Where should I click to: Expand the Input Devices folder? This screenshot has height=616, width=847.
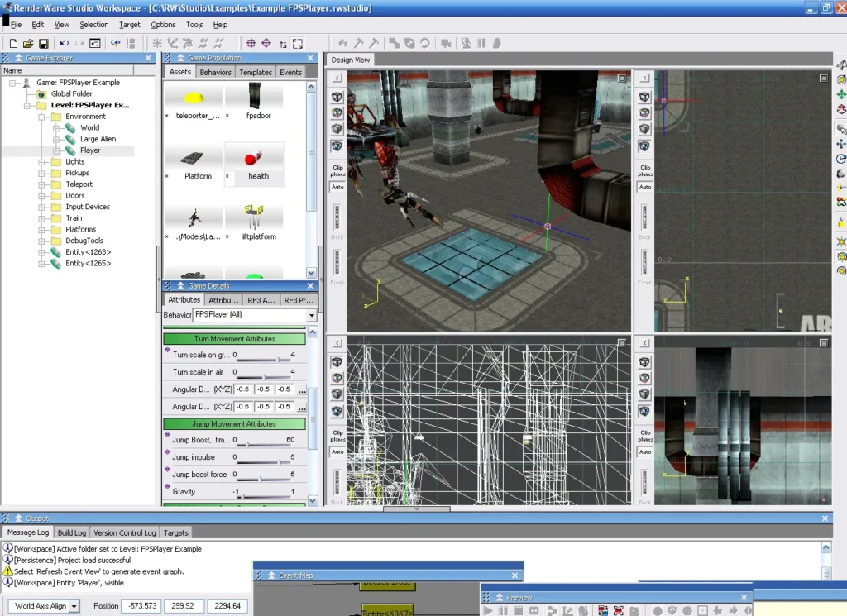(41, 208)
